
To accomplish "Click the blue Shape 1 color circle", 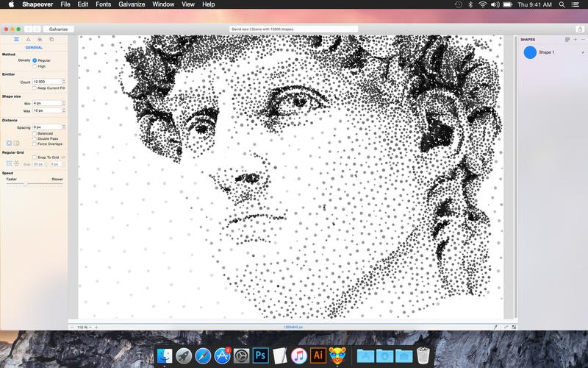I will pos(530,52).
